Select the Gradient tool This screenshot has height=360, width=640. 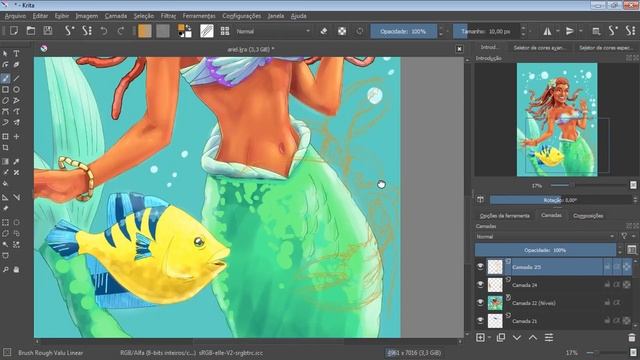tap(5, 162)
